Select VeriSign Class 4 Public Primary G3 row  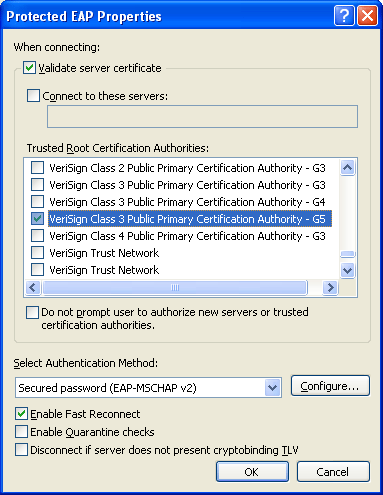tap(187, 236)
